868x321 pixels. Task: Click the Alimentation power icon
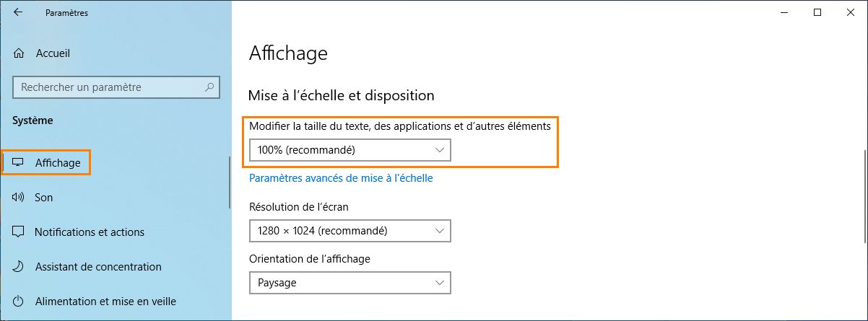[x=19, y=302]
